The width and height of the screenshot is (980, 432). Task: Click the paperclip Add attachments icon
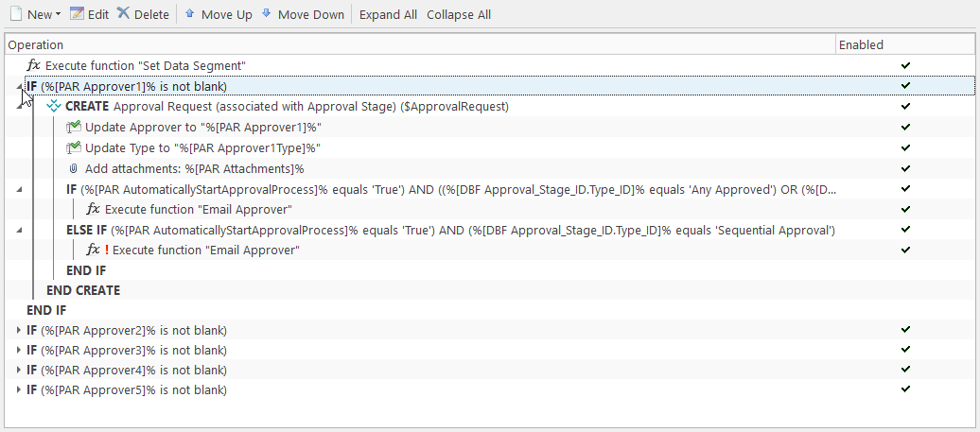[73, 168]
